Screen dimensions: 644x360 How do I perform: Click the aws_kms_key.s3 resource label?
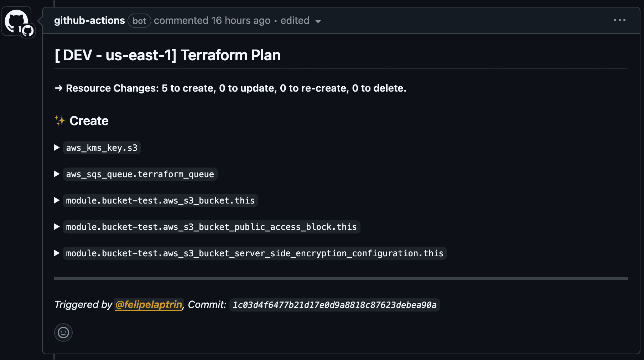(102, 148)
